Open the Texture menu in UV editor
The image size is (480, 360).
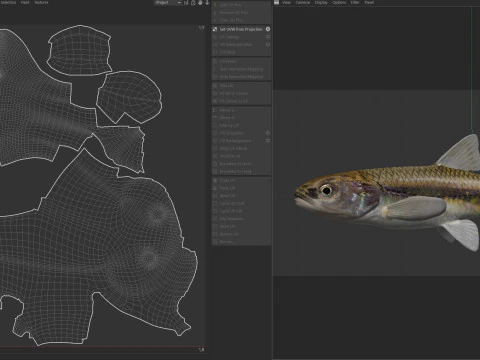(x=41, y=2)
